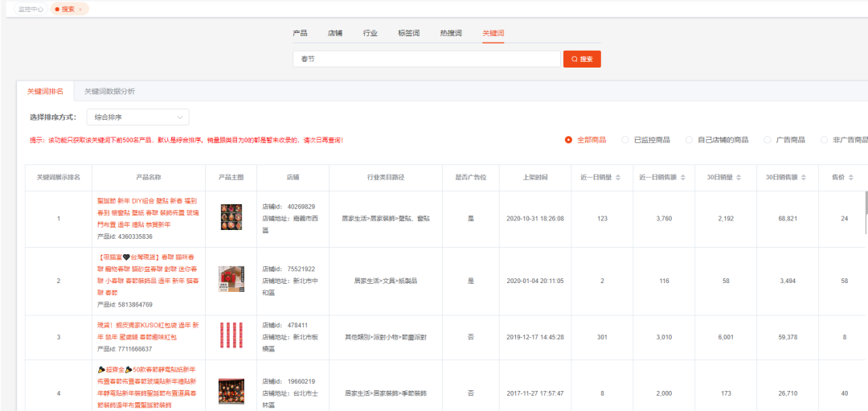Image resolution: width=868 pixels, height=411 pixels.
Task: Sort by 售价 column arrows
Action: click(850, 177)
